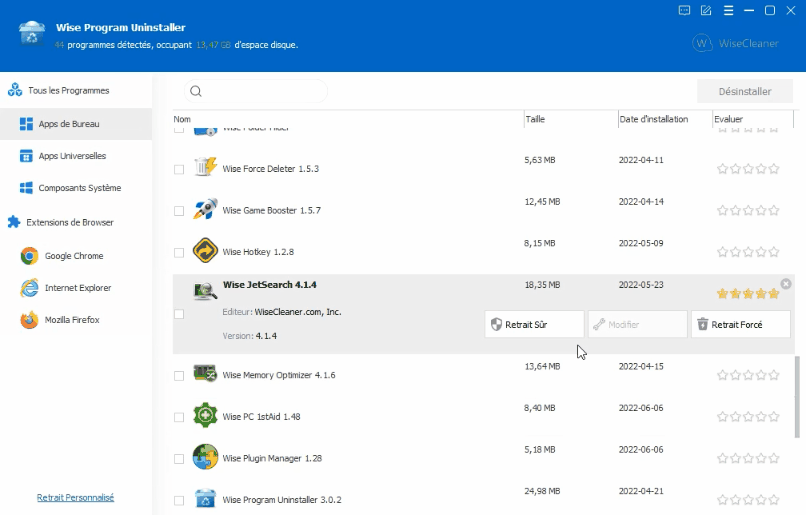Click the Wise Plugin Manager puzzle icon
This screenshot has height=515, width=806.
(x=205, y=456)
